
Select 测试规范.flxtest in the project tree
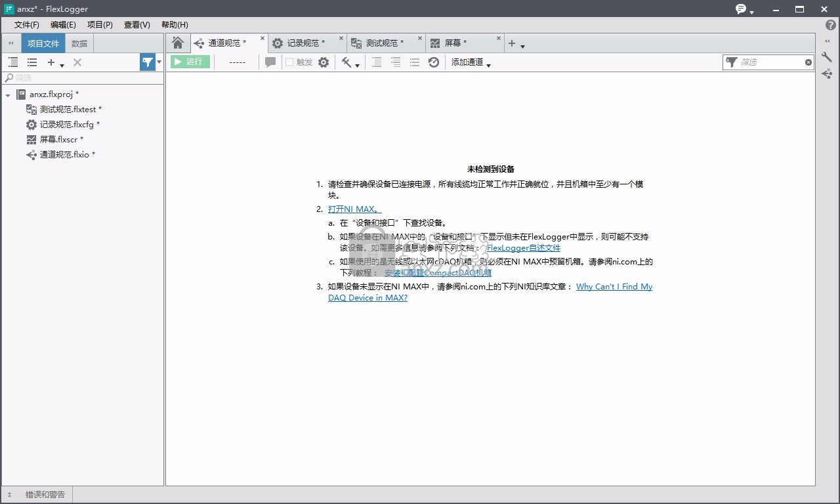pos(70,110)
